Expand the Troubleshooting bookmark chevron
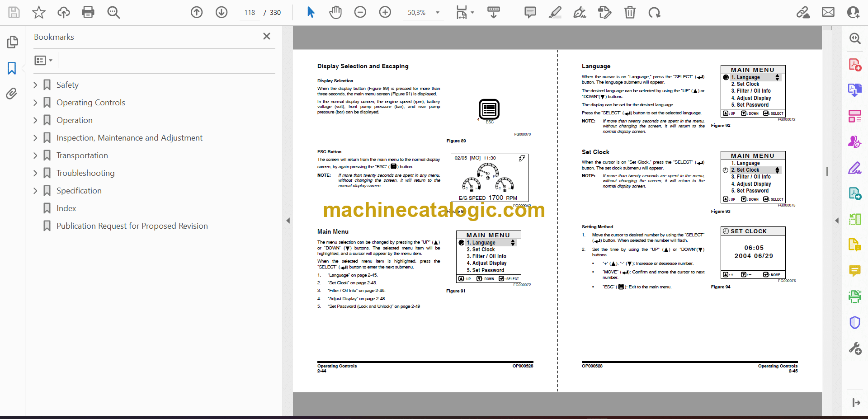The image size is (868, 419). 36,173
